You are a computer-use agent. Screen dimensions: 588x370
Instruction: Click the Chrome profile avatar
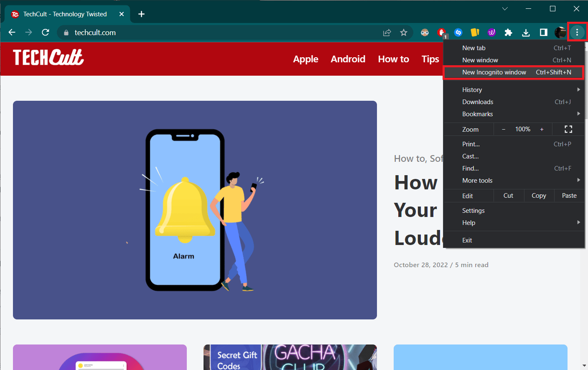tap(560, 32)
